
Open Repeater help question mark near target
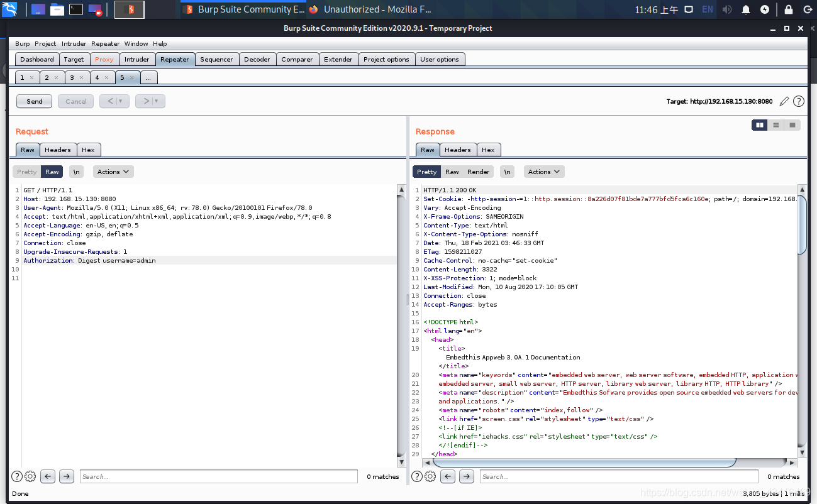(x=799, y=101)
